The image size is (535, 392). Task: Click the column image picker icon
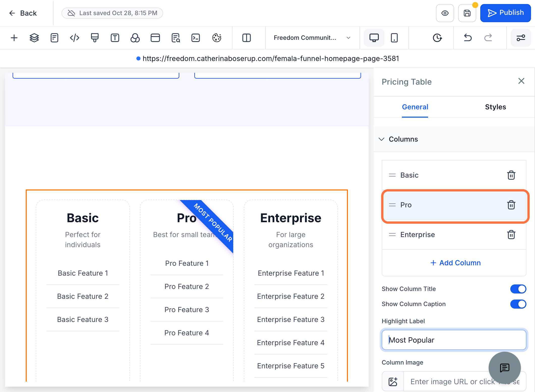coord(393,382)
